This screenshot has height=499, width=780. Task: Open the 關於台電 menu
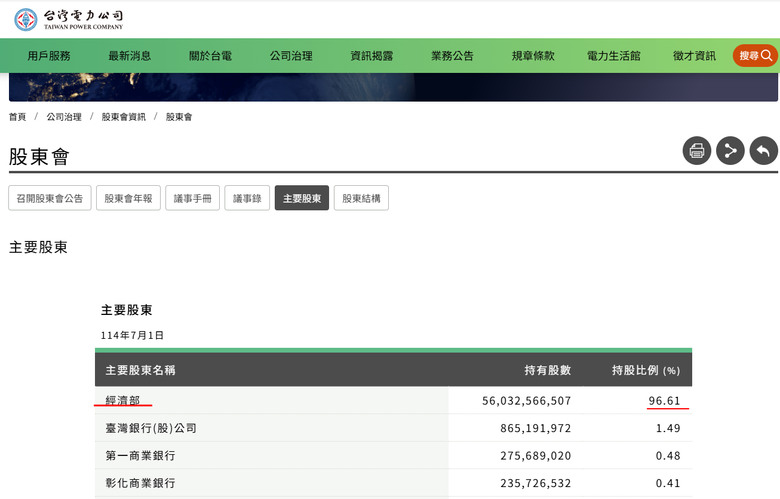pos(210,56)
